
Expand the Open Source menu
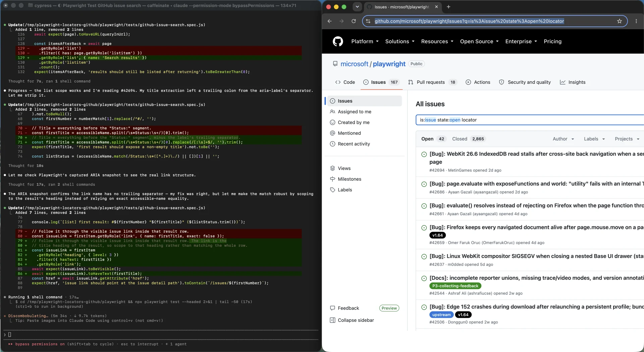479,41
